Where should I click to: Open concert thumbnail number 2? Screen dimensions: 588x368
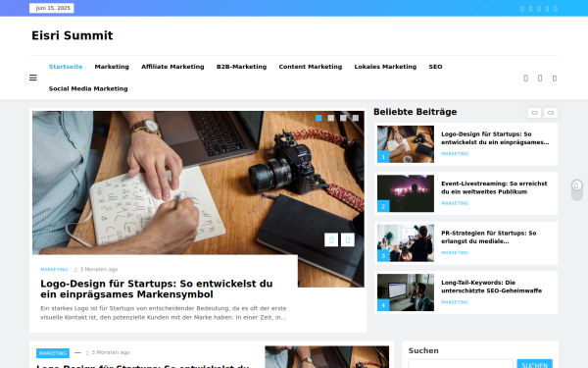pos(406,193)
